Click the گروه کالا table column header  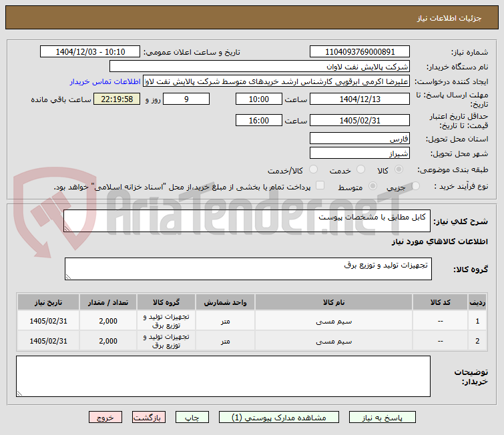166,302
